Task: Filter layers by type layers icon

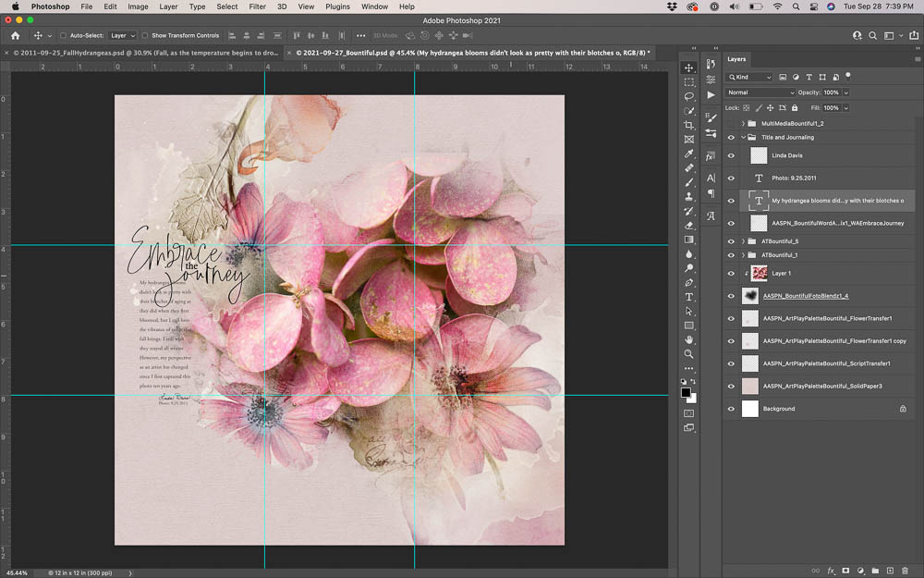Action: pos(808,78)
